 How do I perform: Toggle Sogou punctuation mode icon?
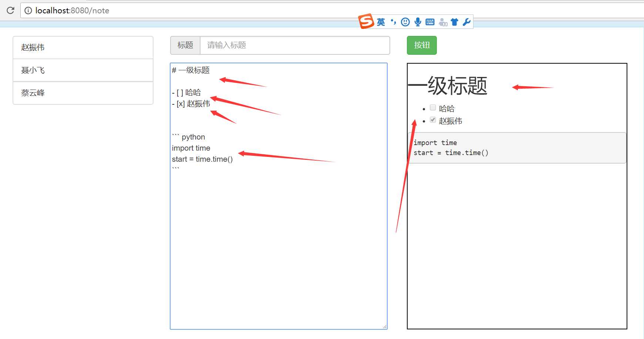(x=393, y=22)
